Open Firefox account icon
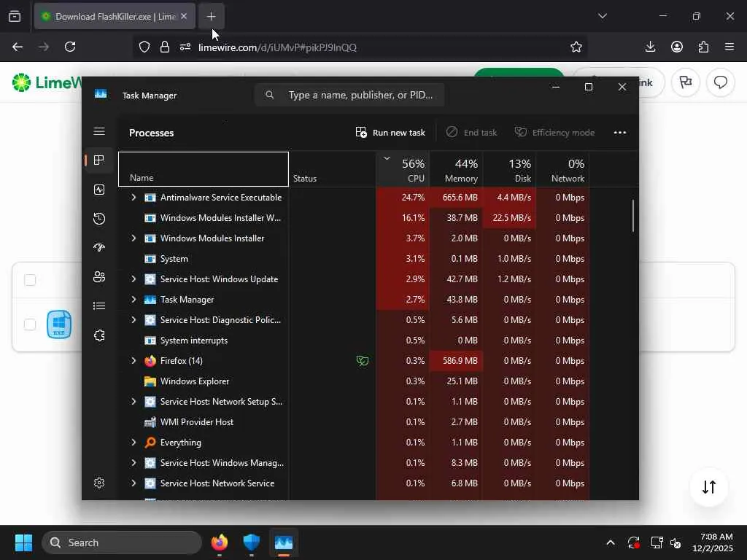Image resolution: width=747 pixels, height=560 pixels. (677, 47)
